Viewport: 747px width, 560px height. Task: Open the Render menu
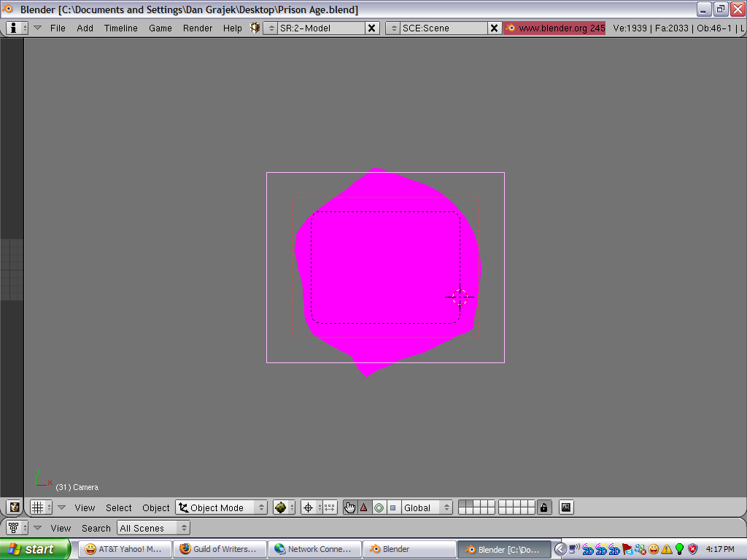point(197,28)
